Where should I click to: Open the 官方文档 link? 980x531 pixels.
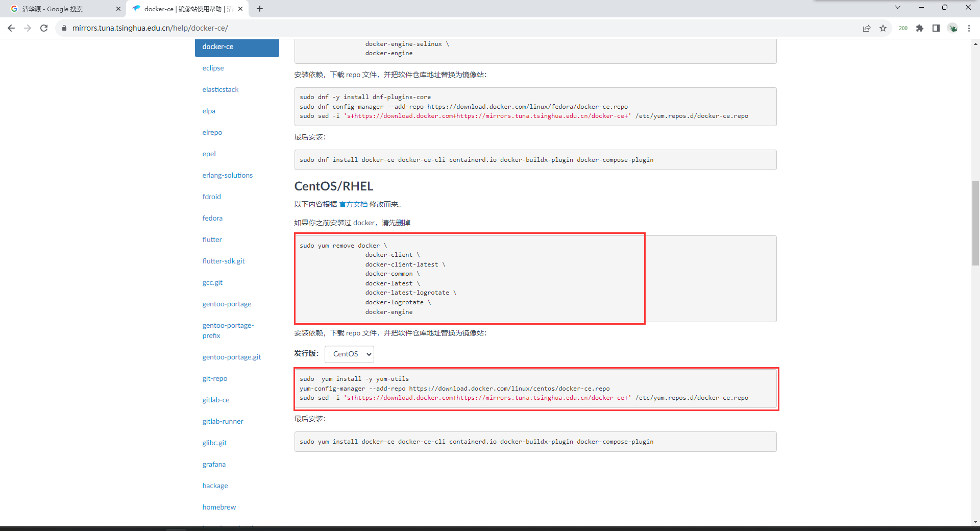[x=353, y=204]
